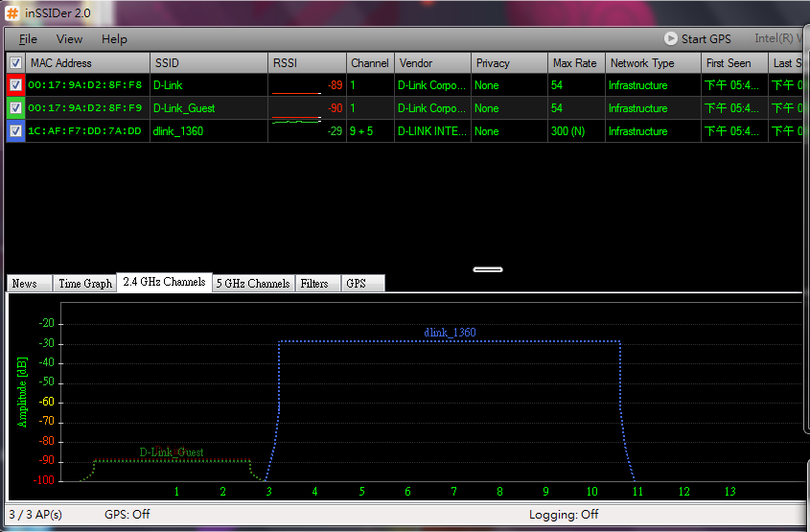Uncheck the D-Link_Guest network checkbox
Screen dimensions: 810x532
[x=15, y=107]
